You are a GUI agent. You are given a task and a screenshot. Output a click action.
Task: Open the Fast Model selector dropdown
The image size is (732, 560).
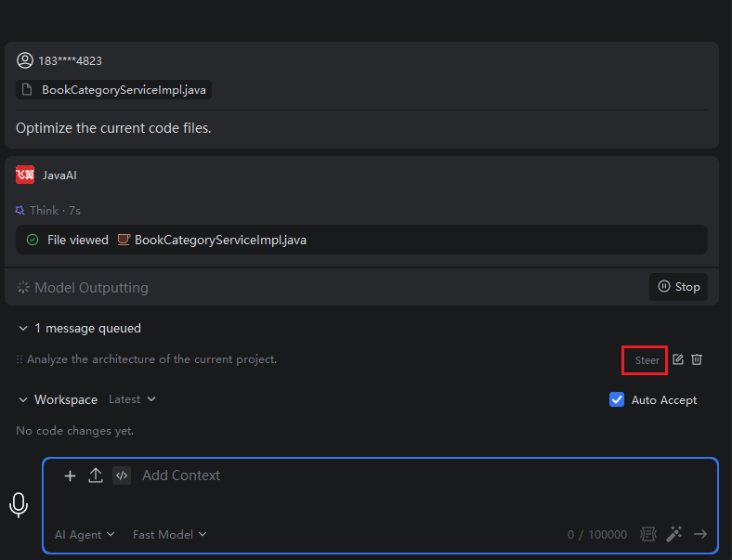pyautogui.click(x=169, y=534)
